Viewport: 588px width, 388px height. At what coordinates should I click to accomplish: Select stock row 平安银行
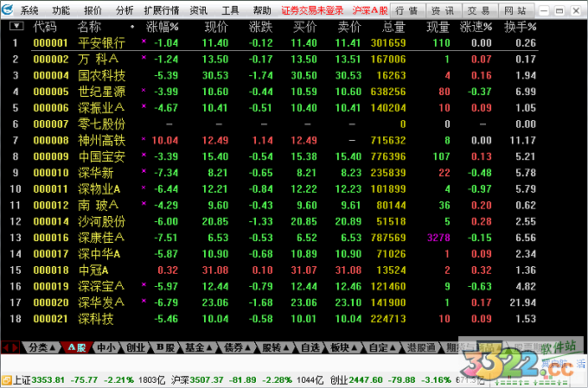274,42
